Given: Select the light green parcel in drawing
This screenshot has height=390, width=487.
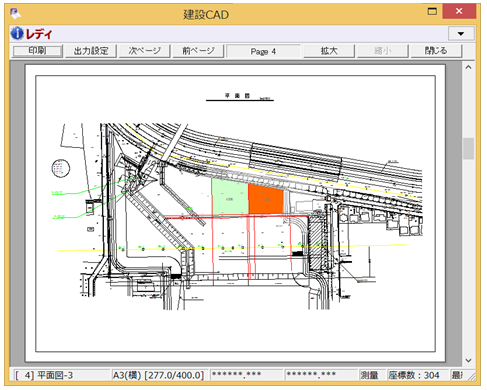Looking at the screenshot, I should pos(230,197).
